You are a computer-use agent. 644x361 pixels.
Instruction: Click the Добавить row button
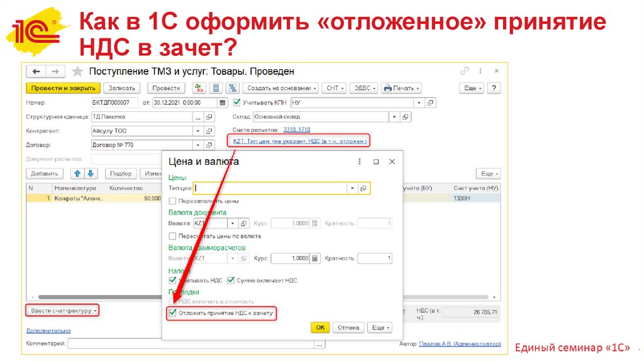tap(45, 174)
